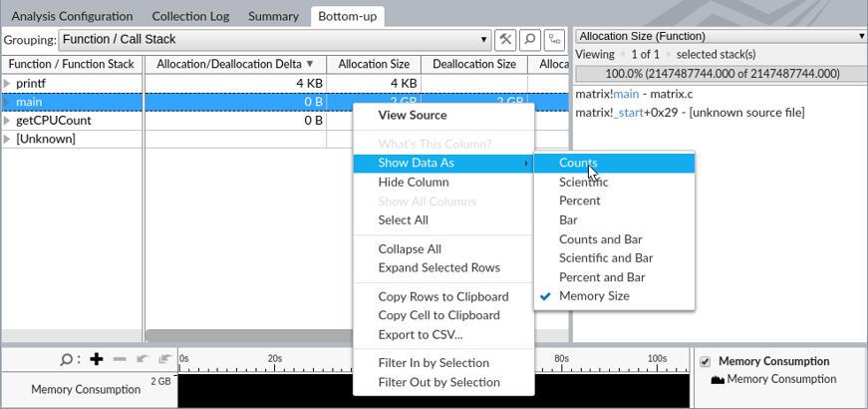Screen dimensions: 868x409
Task: Click sort arrow on Allocation/Deallocation Delta
Action: [x=310, y=64]
